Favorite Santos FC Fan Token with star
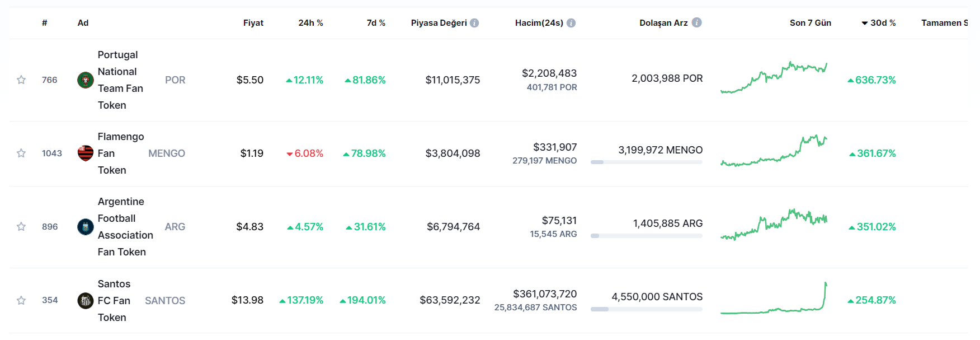The image size is (980, 340). click(x=21, y=300)
